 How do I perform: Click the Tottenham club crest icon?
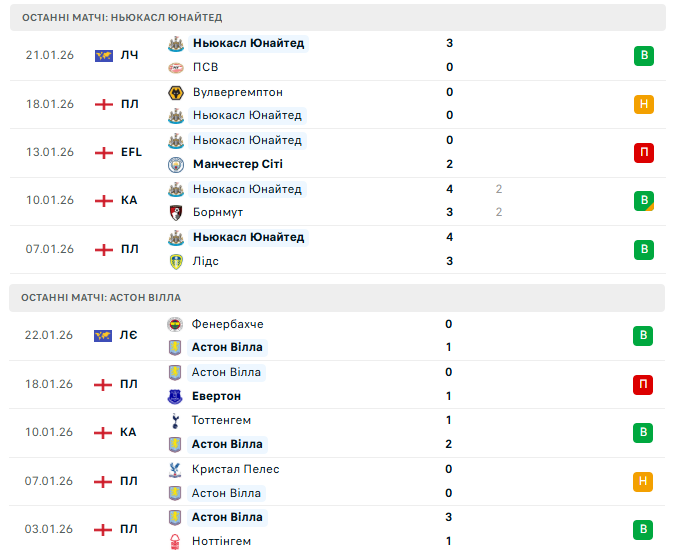click(x=175, y=421)
